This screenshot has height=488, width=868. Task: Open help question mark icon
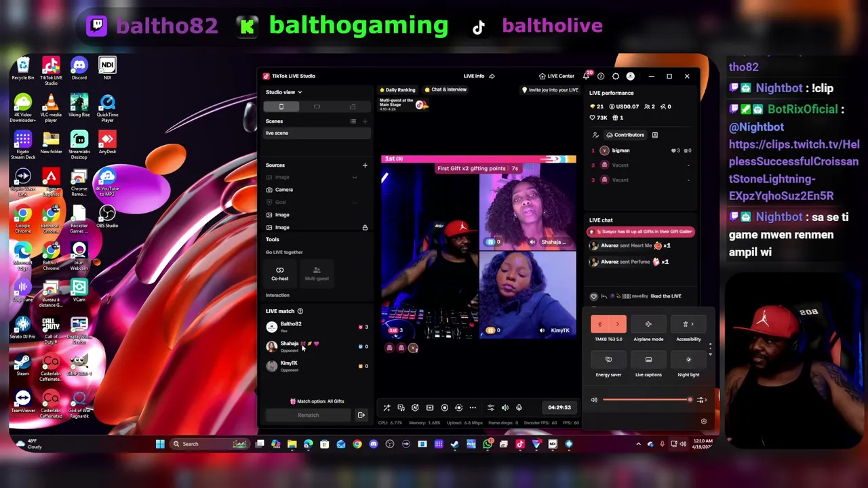(x=601, y=76)
